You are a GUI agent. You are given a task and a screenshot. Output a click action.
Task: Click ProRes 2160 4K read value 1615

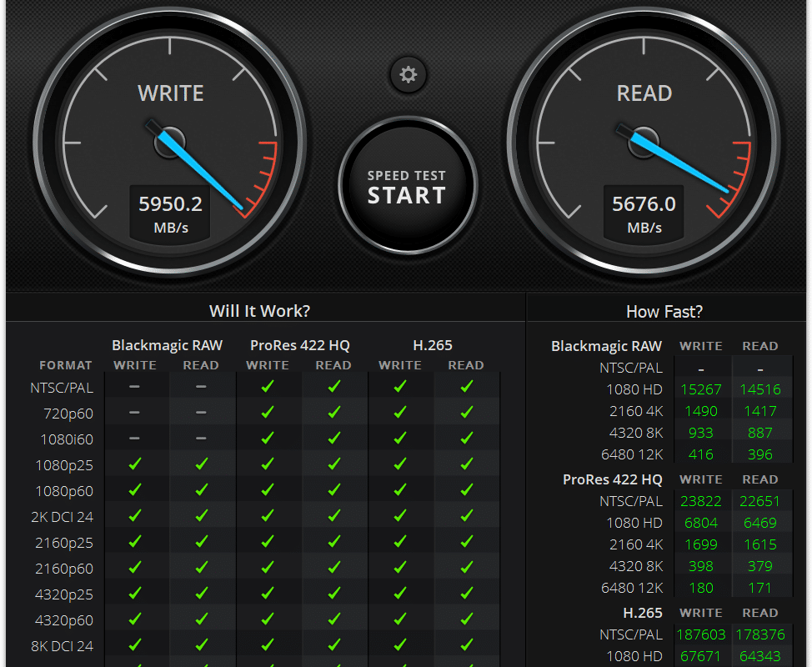click(759, 544)
